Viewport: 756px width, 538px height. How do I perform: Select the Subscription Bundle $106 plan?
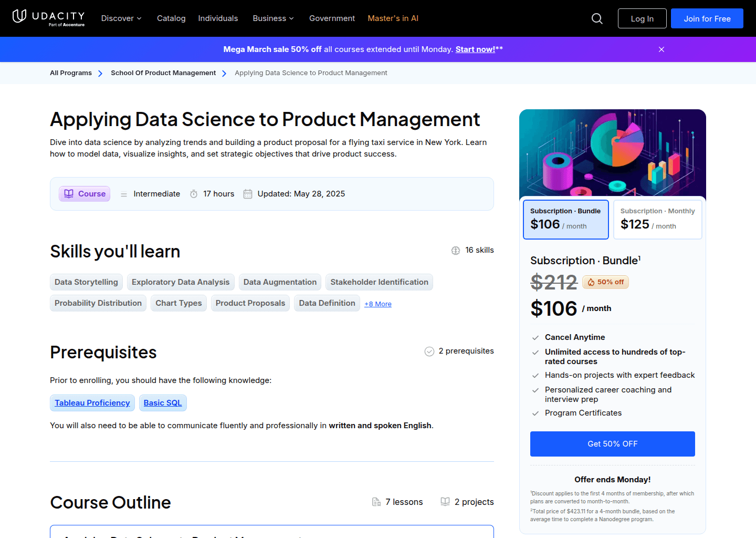(x=565, y=219)
